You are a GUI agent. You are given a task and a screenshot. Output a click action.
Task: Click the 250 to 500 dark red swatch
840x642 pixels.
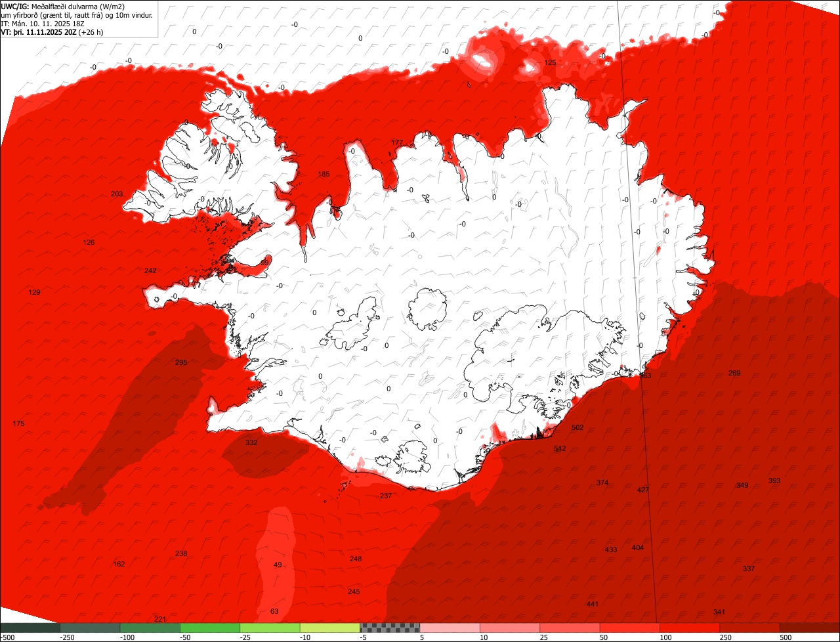click(x=750, y=628)
